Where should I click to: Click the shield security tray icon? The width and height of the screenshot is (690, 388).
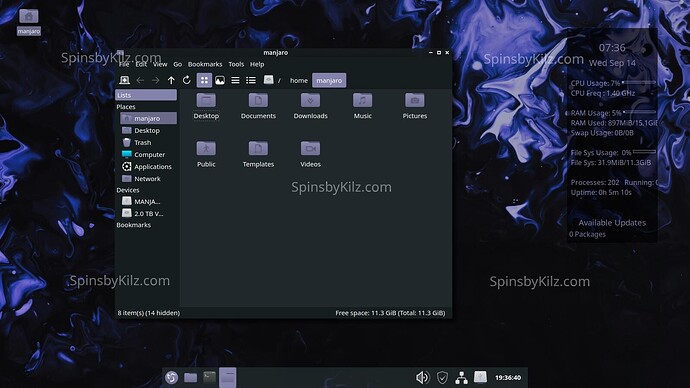pyautogui.click(x=442, y=377)
